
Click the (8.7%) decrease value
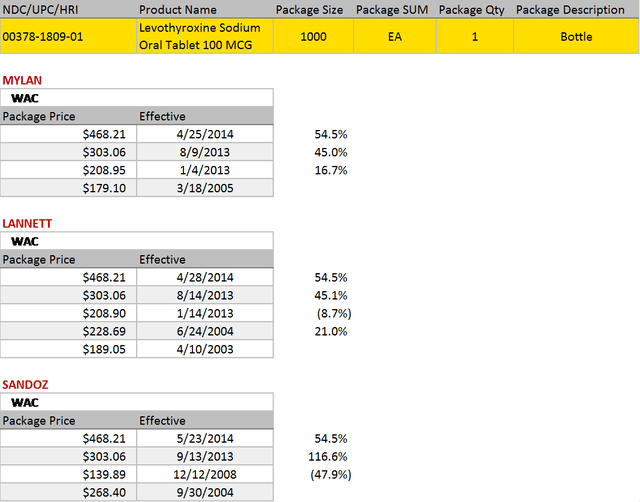coord(334,313)
